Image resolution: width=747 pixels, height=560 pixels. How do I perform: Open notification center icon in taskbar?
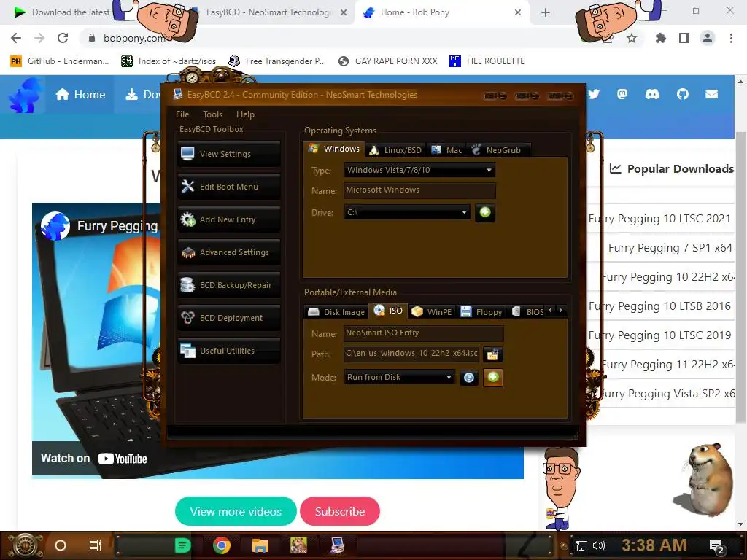717,546
